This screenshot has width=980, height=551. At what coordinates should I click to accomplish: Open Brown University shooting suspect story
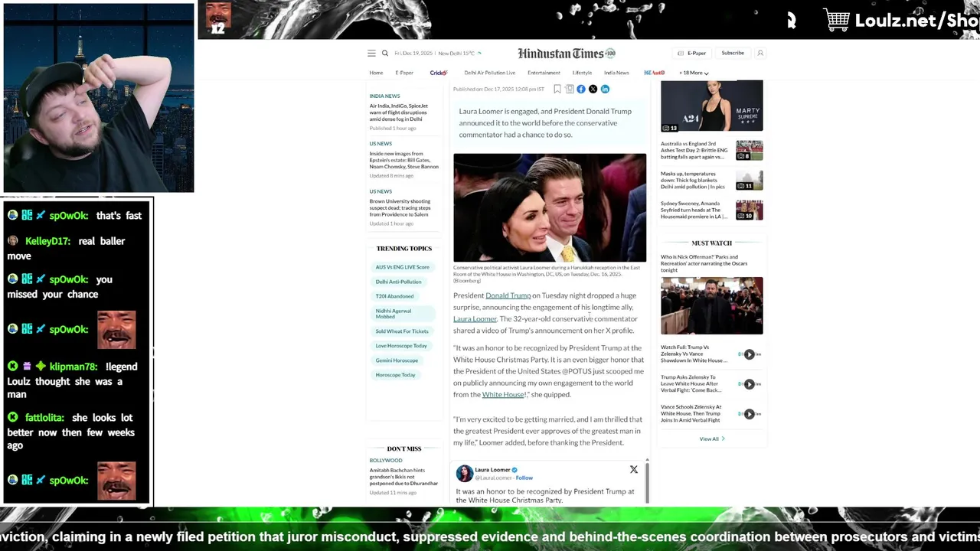[400, 207]
